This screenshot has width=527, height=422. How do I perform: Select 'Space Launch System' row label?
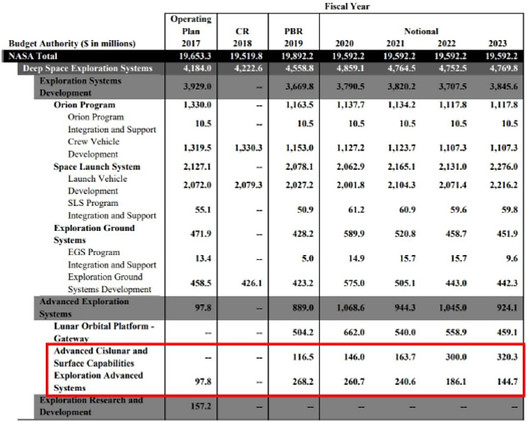(x=97, y=167)
